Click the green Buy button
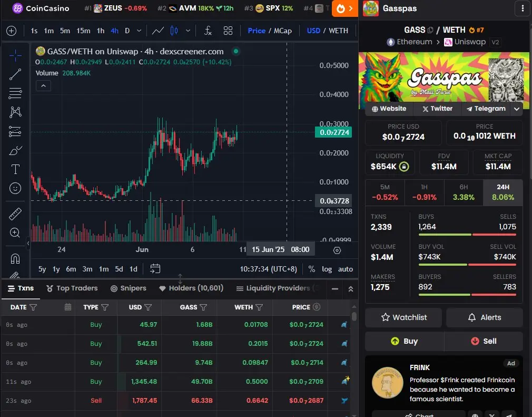 point(405,341)
